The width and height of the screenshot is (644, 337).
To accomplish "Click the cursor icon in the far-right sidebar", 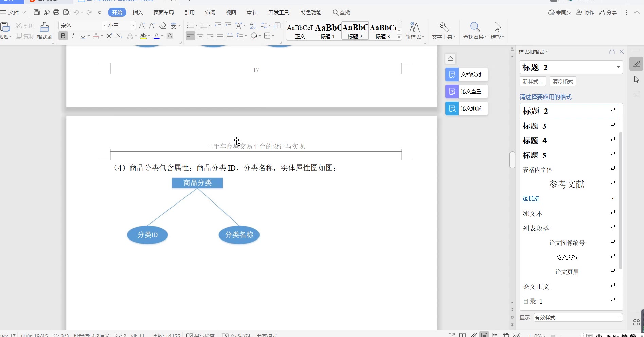I will tap(637, 79).
